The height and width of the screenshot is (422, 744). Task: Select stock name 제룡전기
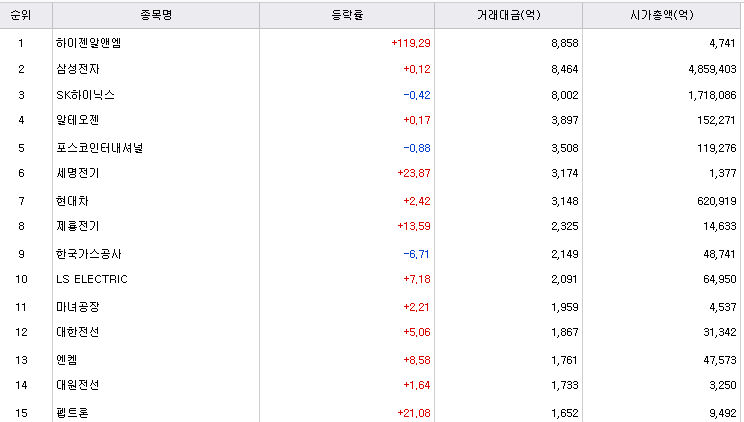coord(77,226)
